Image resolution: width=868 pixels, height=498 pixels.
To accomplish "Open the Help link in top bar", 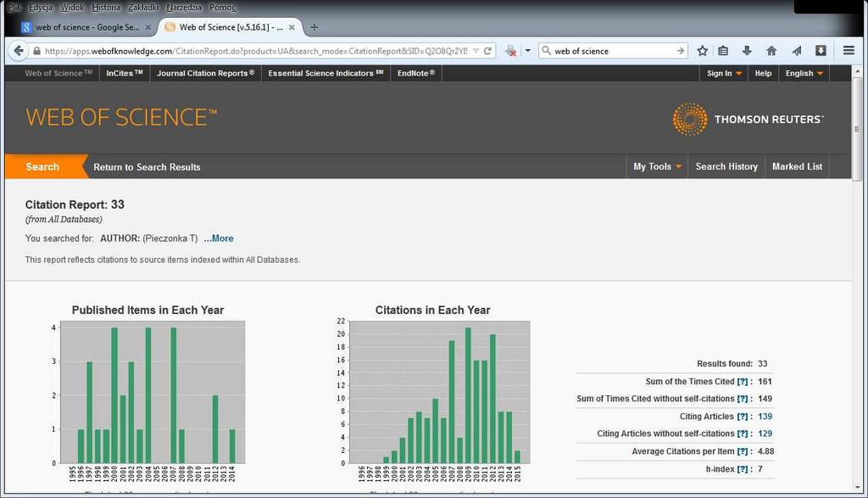I will (x=763, y=73).
